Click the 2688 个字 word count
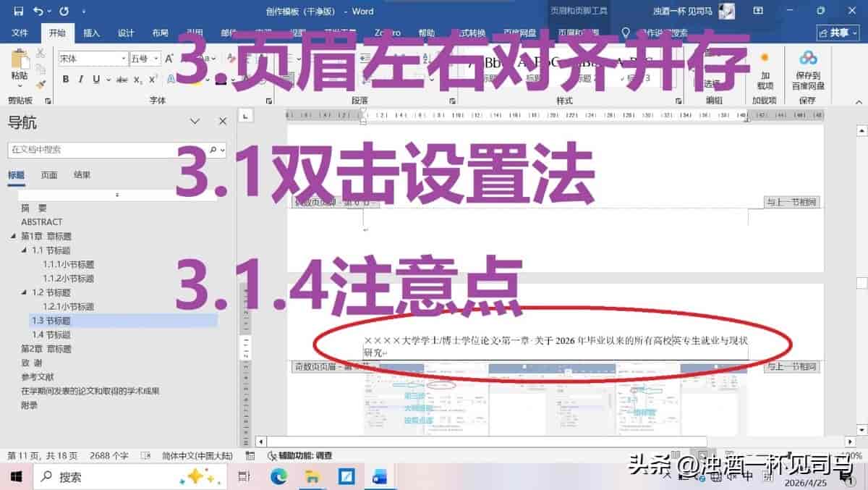The image size is (868, 490). [109, 456]
